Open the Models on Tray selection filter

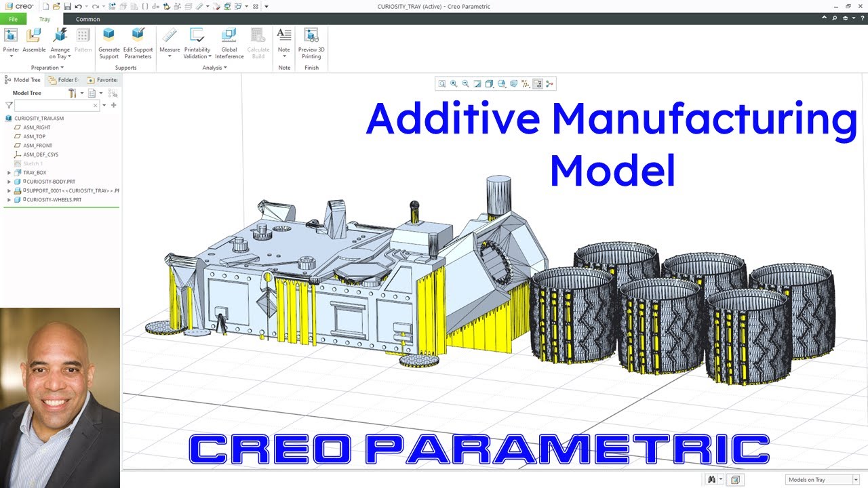click(823, 479)
